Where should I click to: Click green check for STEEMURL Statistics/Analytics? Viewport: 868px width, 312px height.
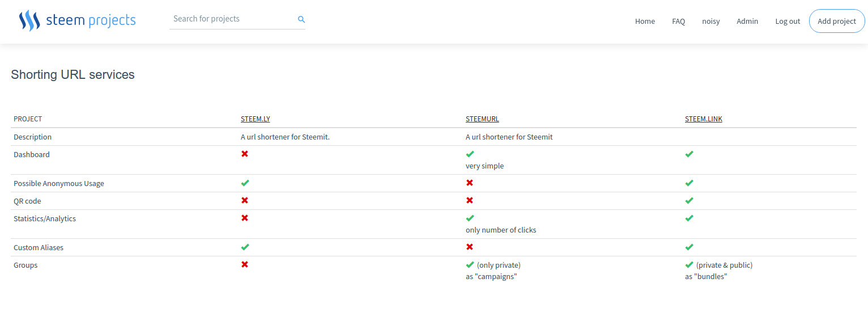[x=470, y=218]
